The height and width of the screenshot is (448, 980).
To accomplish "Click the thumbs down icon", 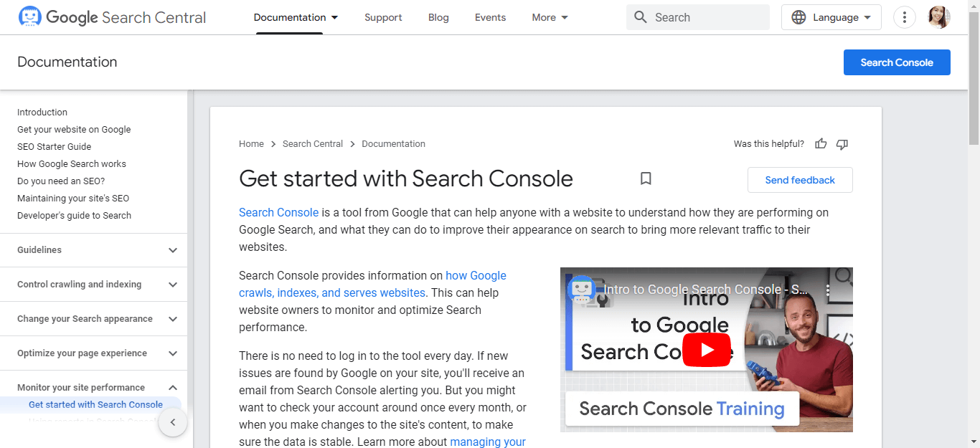I will click(x=842, y=144).
